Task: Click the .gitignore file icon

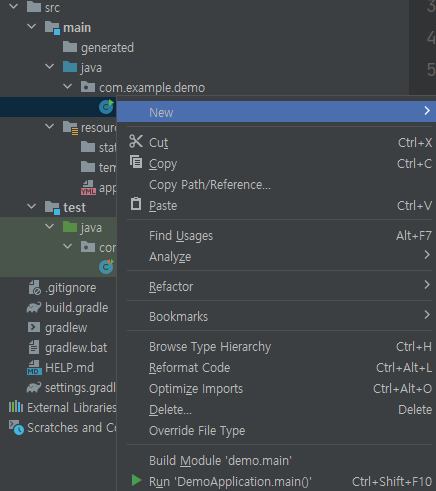Action: 34,287
